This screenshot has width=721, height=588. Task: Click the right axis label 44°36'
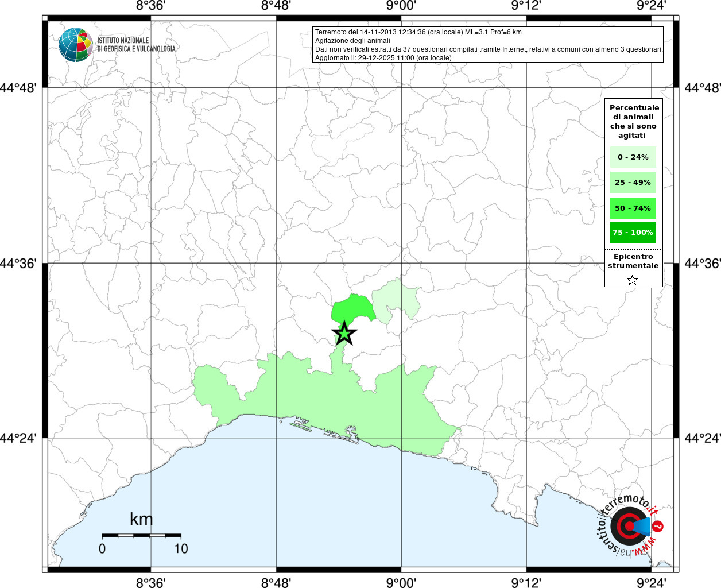tap(703, 263)
